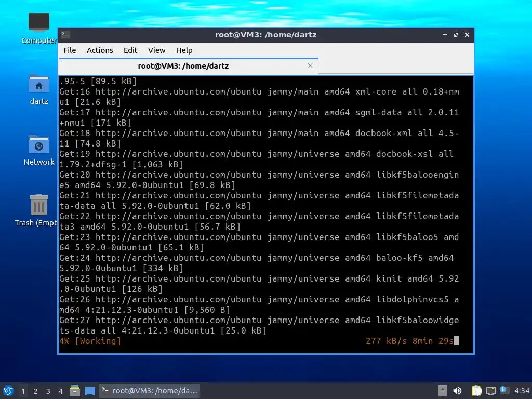Viewport: 532px width, 399px height.
Task: Switch to workspace 4
Action: (61, 391)
